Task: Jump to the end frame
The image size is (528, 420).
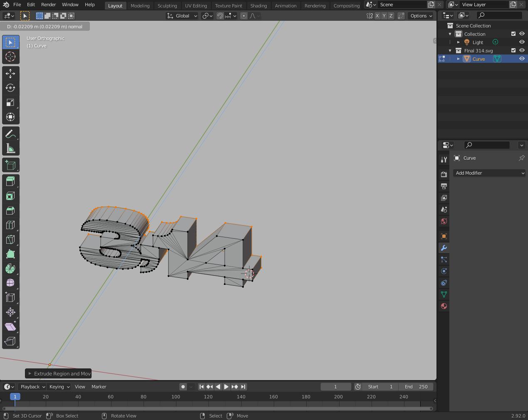Action: point(243,387)
